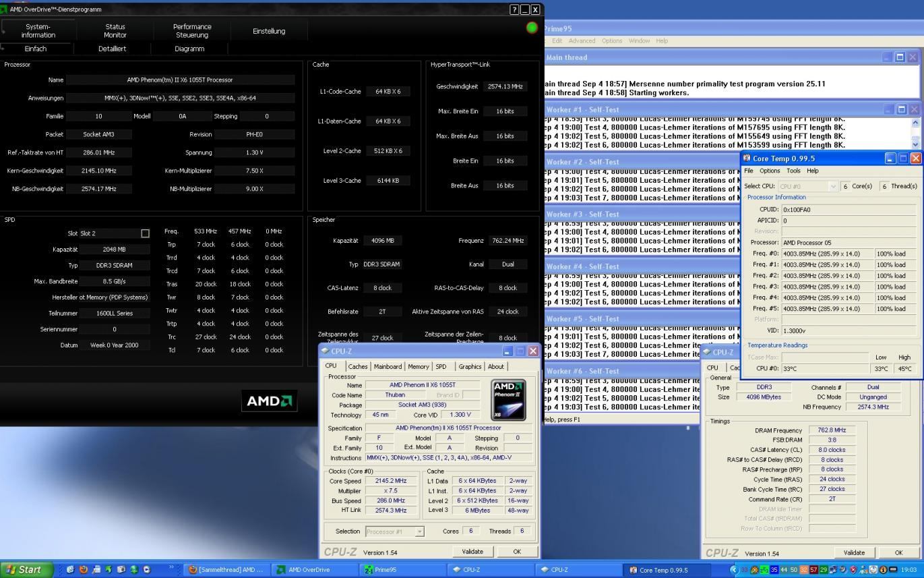The width and height of the screenshot is (924, 578).
Task: Click OK in the memory CPU-Z window
Action: [x=898, y=552]
